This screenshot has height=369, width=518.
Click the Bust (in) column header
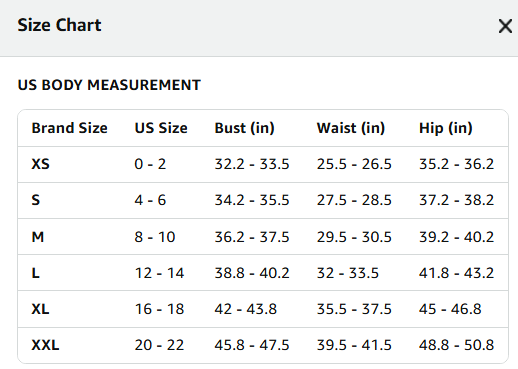[244, 128]
